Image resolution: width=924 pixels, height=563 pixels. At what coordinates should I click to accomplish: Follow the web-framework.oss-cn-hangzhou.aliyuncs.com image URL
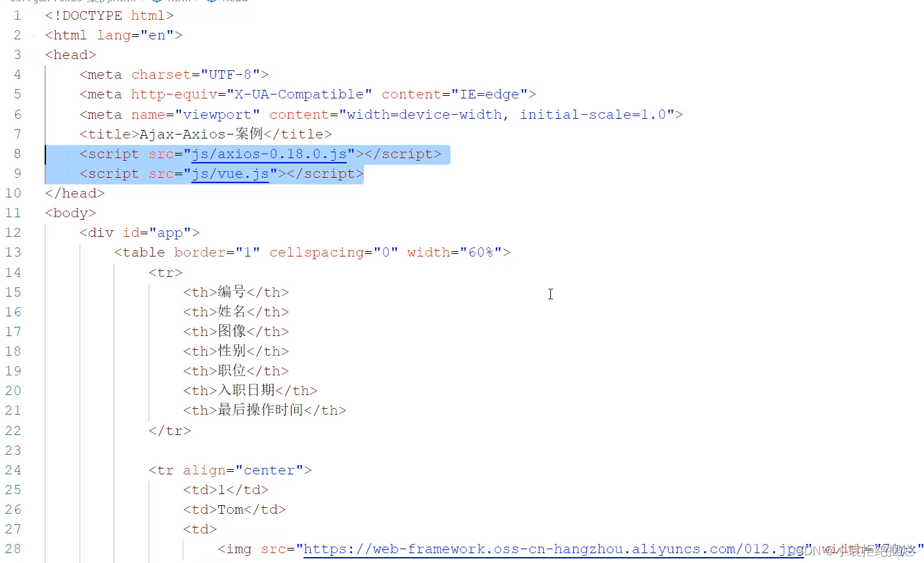pyautogui.click(x=554, y=549)
